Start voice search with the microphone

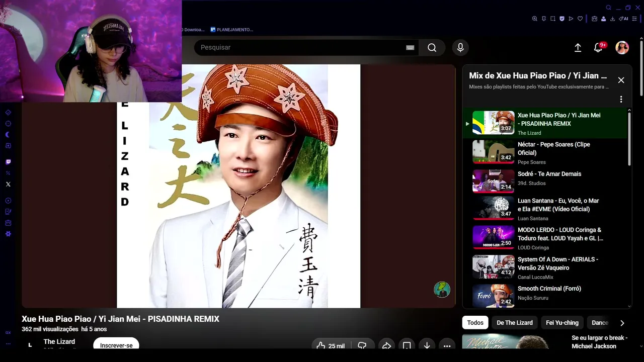460,47
